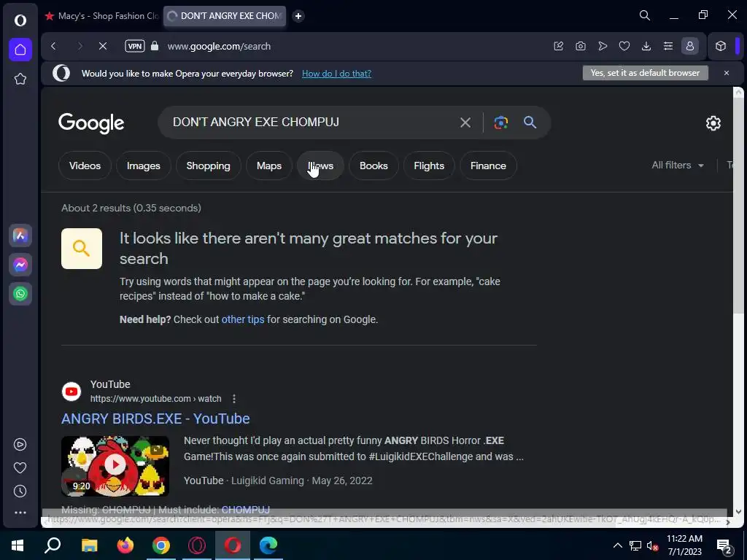Stop loading the page with X button
This screenshot has height=560, width=747.
click(x=102, y=46)
